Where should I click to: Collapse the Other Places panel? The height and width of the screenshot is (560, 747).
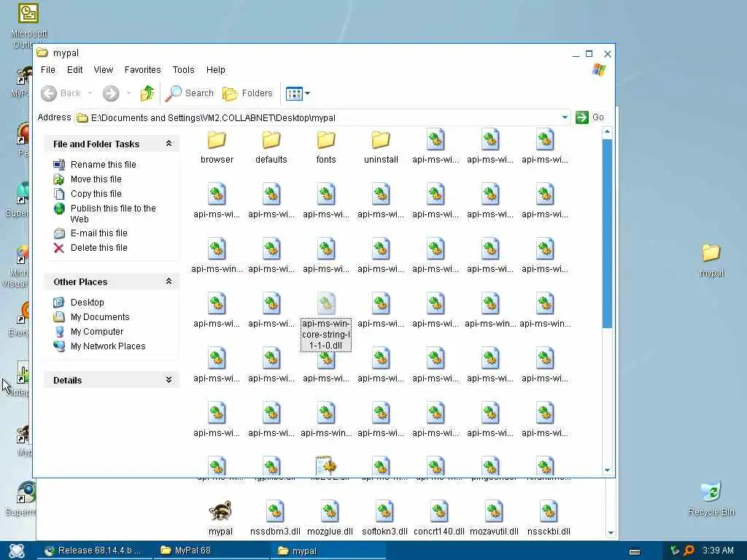[x=169, y=281]
